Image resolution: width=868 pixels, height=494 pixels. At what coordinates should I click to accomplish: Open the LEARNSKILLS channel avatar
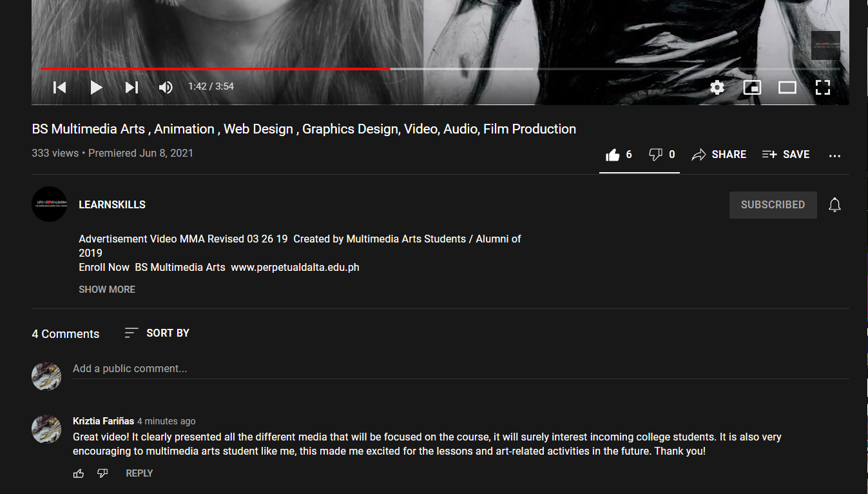coord(50,204)
